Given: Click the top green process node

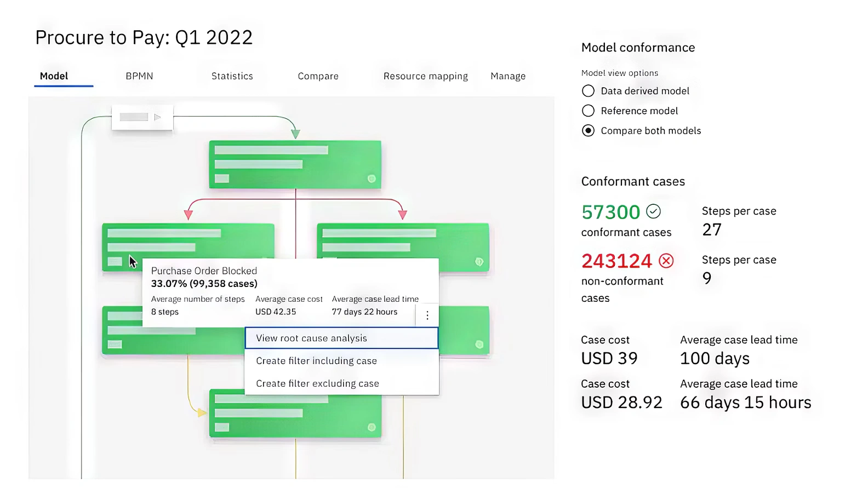Looking at the screenshot, I should coord(295,164).
